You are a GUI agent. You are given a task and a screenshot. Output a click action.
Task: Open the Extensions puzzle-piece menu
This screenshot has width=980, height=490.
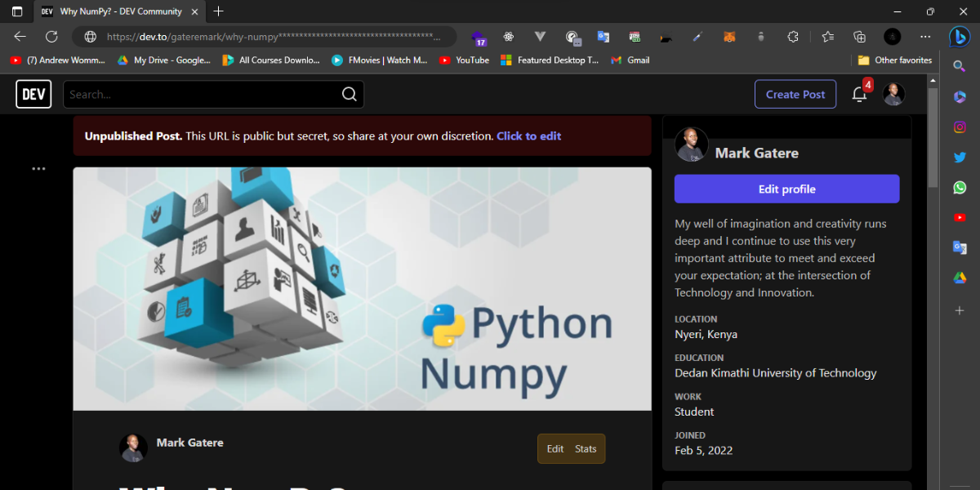click(793, 37)
